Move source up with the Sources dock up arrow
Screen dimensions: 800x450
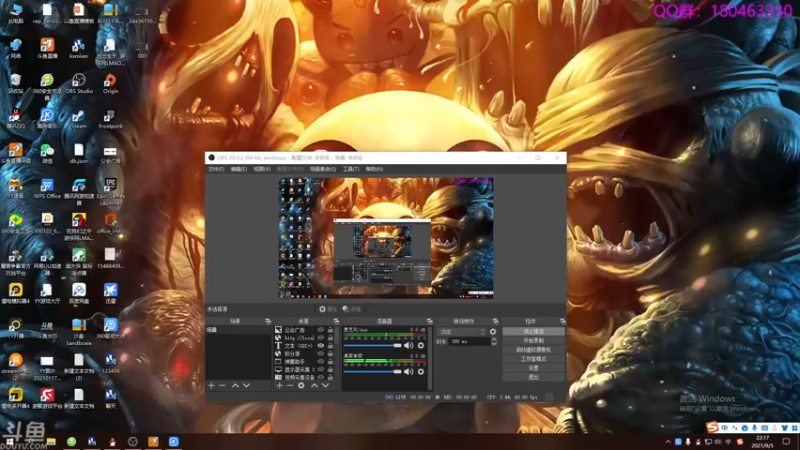click(314, 386)
